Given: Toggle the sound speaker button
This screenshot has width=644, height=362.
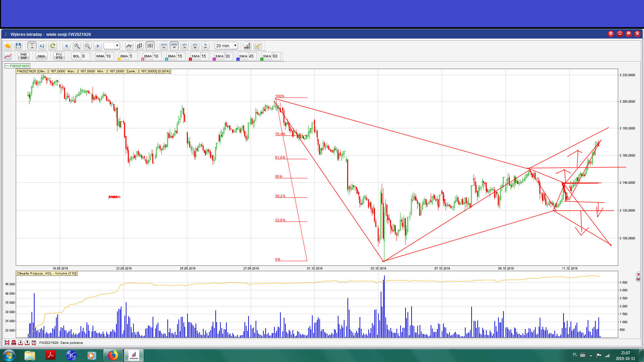Looking at the screenshot, I should (42, 46).
